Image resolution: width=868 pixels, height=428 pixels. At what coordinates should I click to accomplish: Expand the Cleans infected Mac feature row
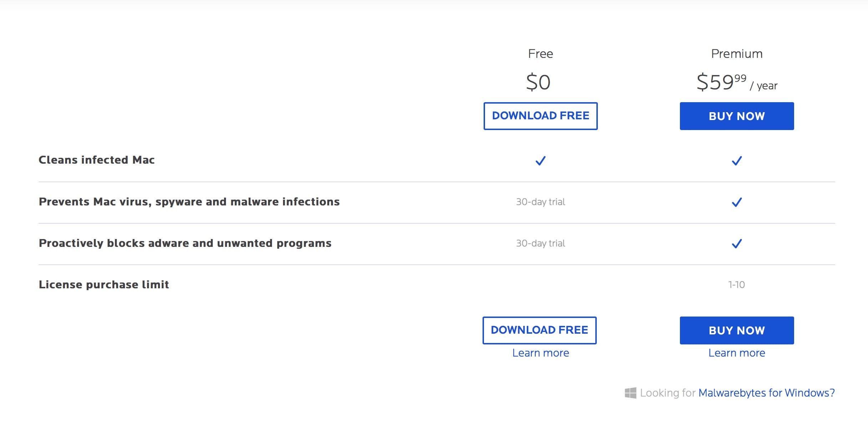pyautogui.click(x=96, y=160)
